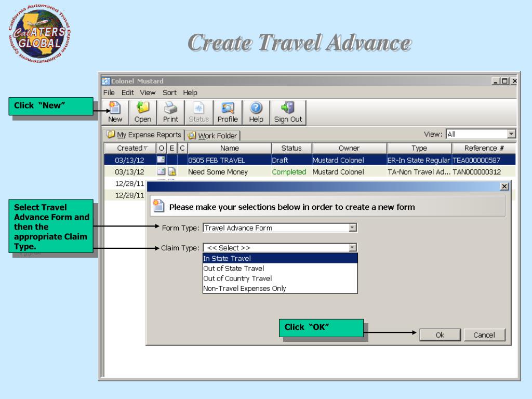
Task: Click the Cancel button in the dialog
Action: pyautogui.click(x=484, y=335)
